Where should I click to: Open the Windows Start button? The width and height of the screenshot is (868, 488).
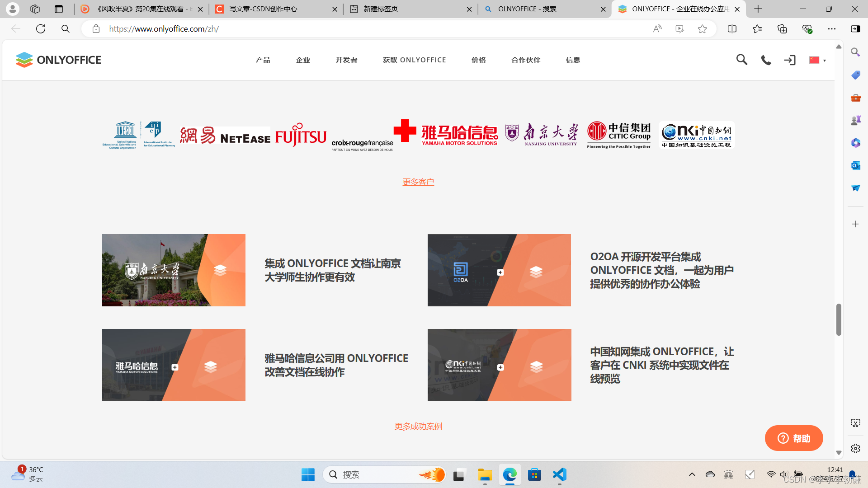tap(308, 474)
